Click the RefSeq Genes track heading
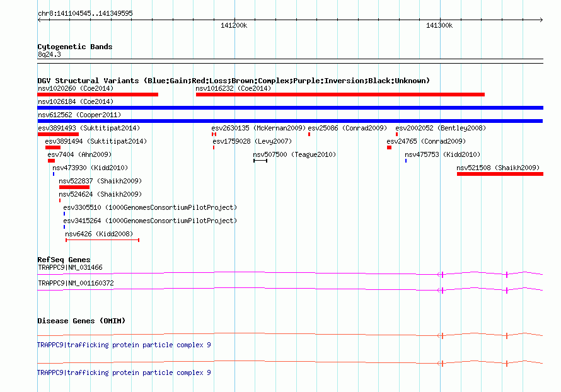Screen dimensions: 561x392 [64, 260]
